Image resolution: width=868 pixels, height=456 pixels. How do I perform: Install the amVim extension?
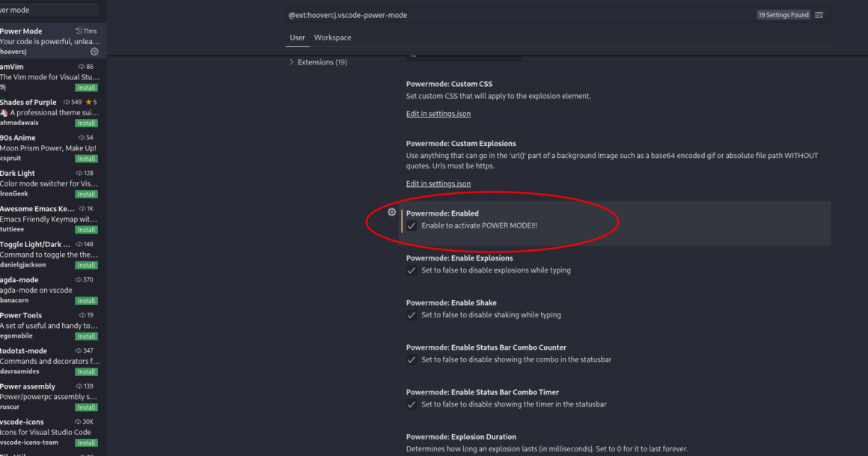click(x=86, y=87)
